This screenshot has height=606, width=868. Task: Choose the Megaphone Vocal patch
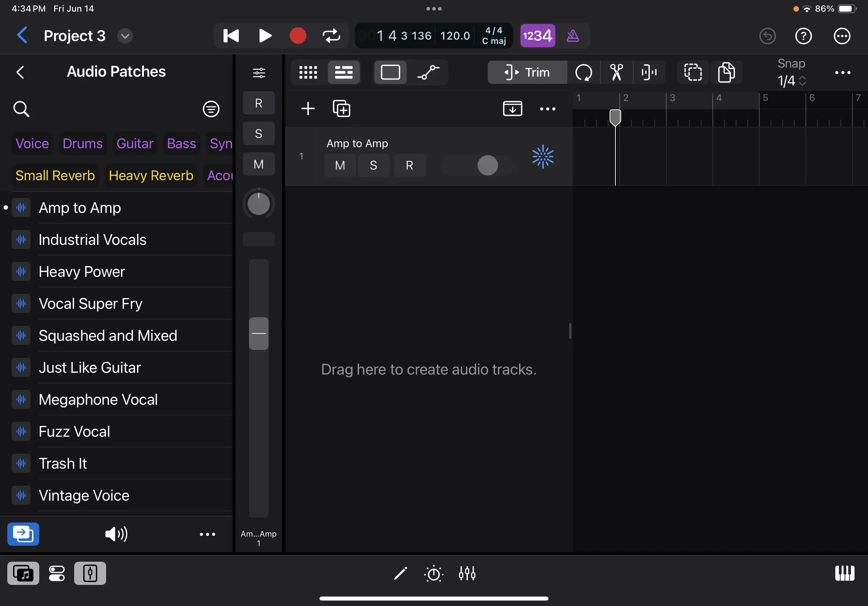tap(98, 399)
